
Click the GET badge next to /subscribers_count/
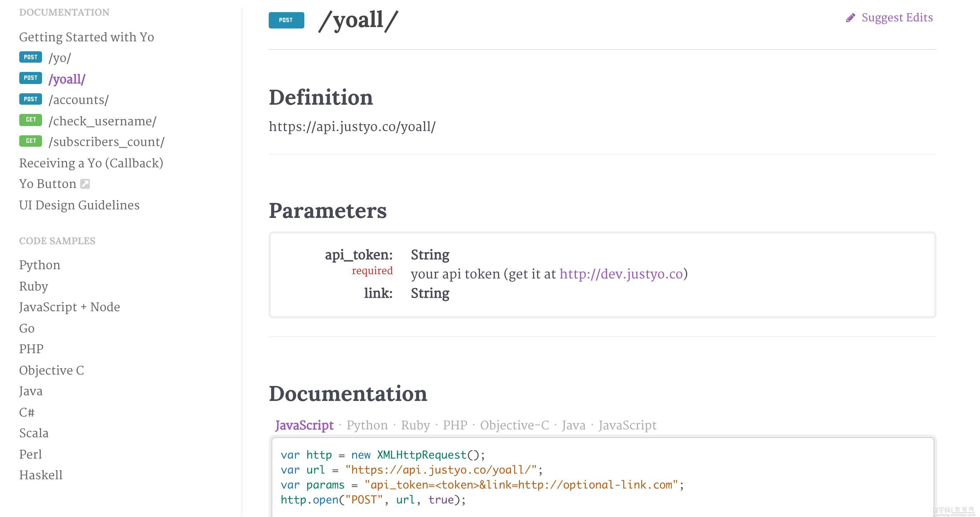[31, 141]
